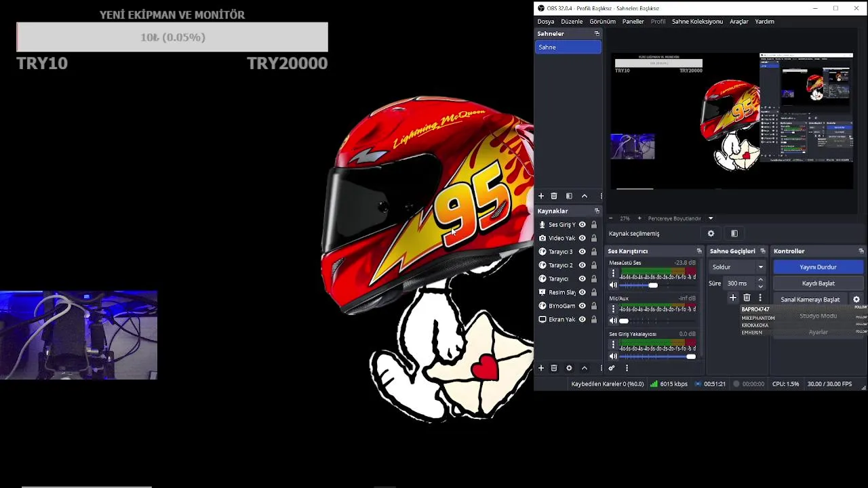Click Kaydı Başlat to start recording

[818, 283]
